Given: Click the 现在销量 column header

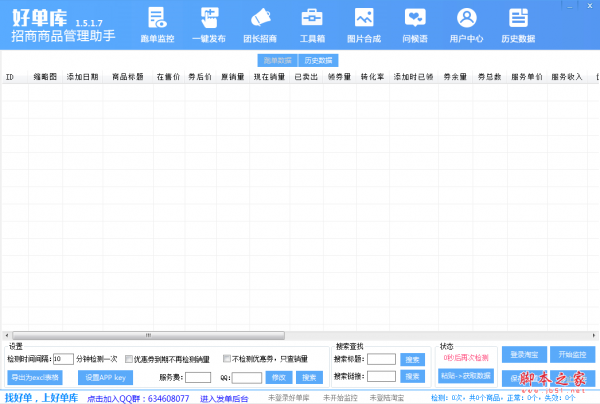Looking at the screenshot, I should pyautogui.click(x=269, y=77).
